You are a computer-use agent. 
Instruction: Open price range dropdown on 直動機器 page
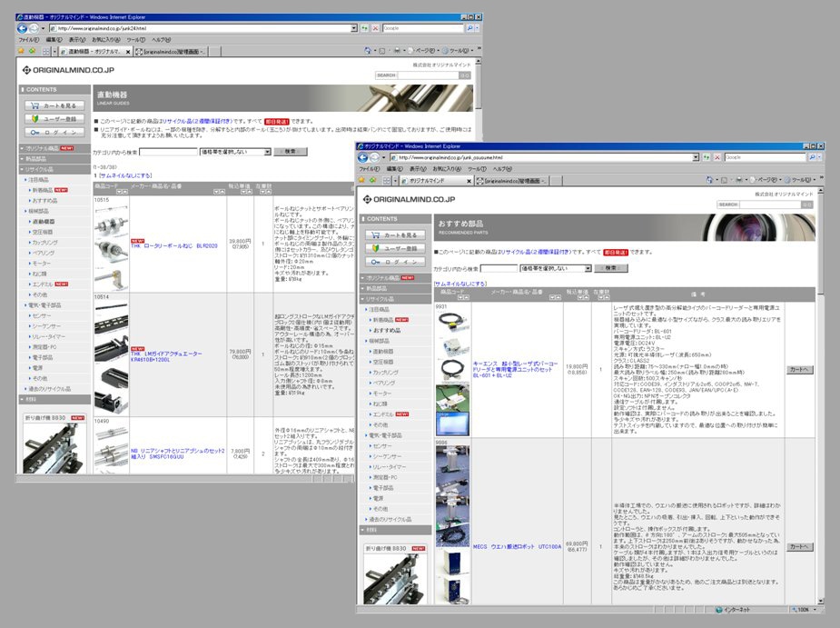(266, 152)
